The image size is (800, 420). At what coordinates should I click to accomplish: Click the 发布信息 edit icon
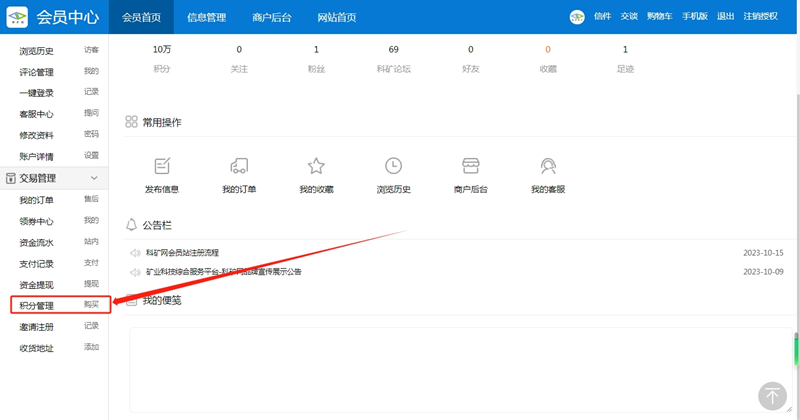tap(162, 166)
